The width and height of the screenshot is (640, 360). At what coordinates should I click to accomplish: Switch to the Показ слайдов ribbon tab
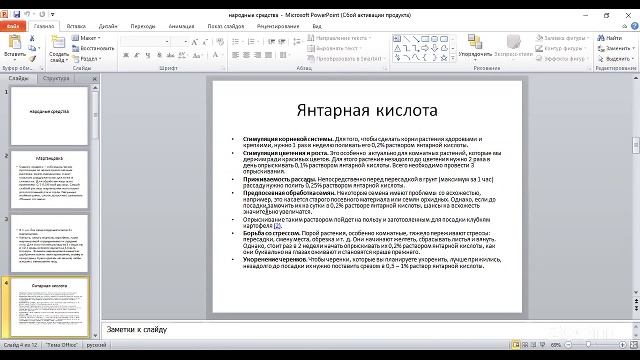tap(226, 26)
